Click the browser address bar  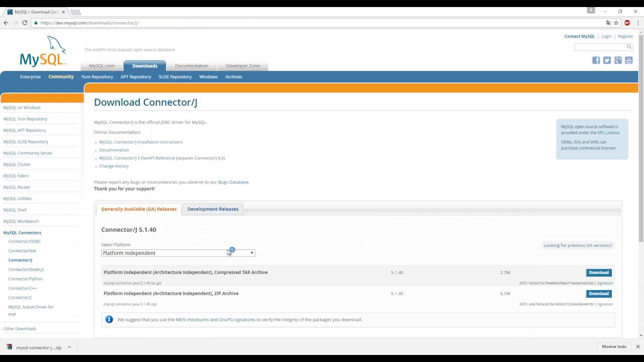point(322,23)
